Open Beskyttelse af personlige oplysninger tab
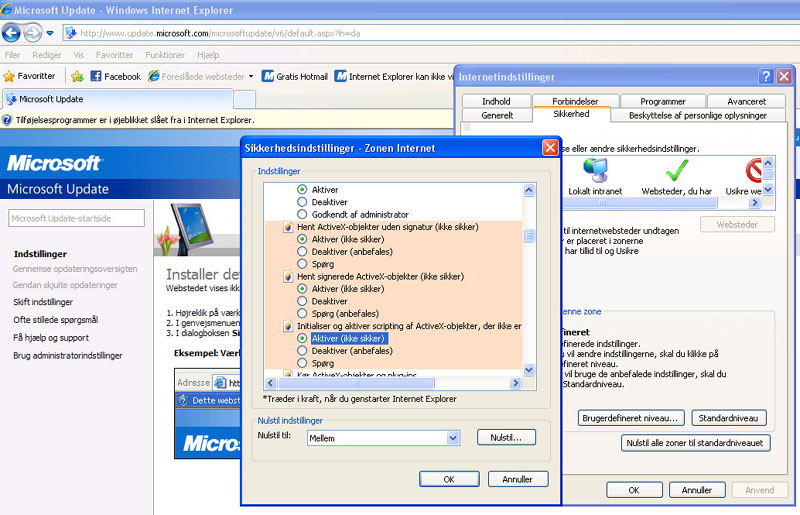 click(x=697, y=115)
